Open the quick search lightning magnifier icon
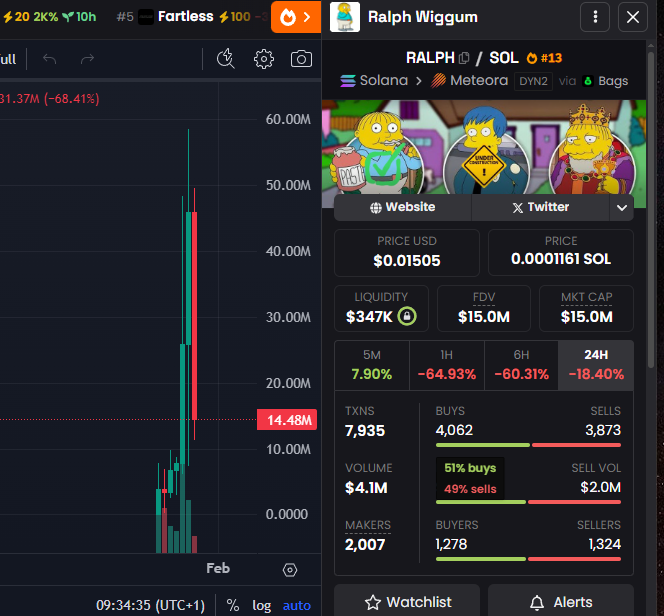This screenshot has width=664, height=616. click(226, 59)
